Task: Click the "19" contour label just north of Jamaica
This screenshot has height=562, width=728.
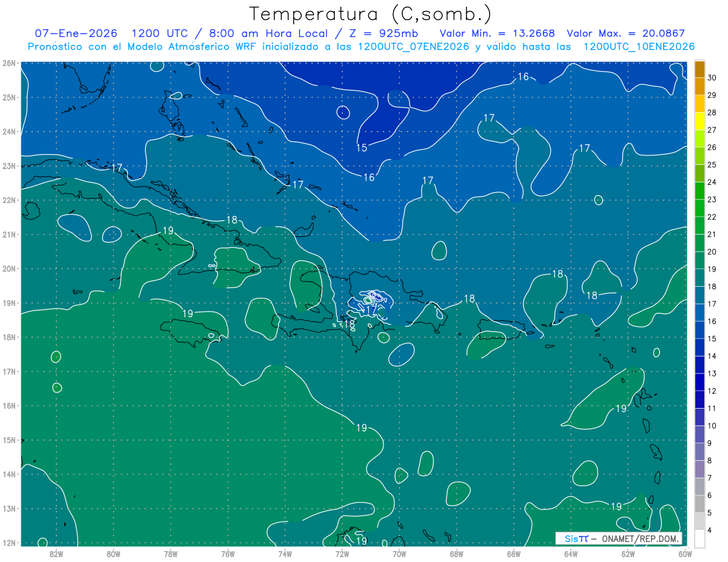Action: (187, 313)
